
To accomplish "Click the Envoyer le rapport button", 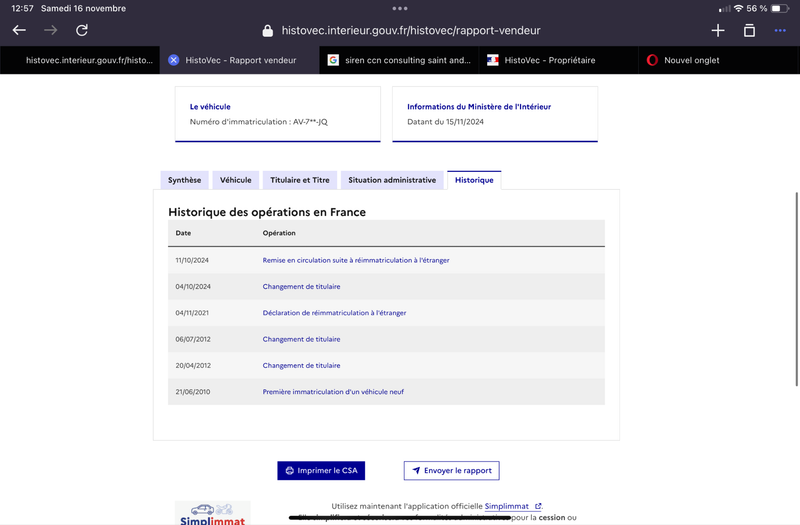I will (452, 470).
